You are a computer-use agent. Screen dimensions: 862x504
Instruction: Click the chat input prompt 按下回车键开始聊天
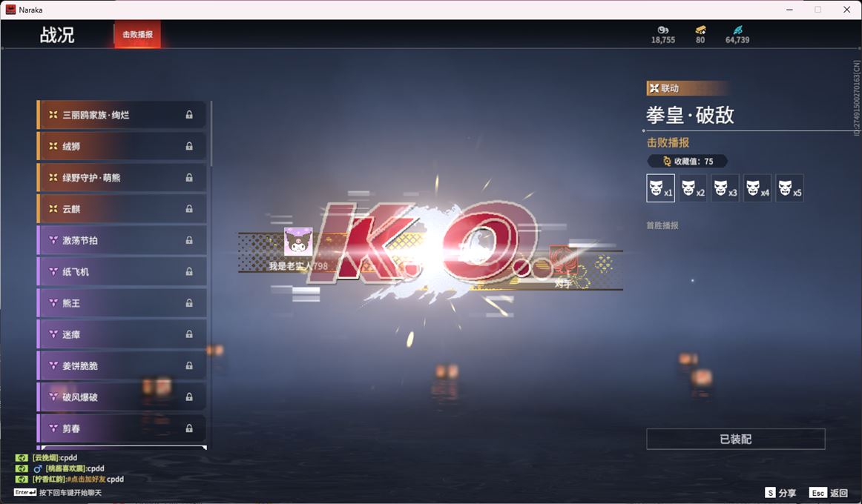pos(70,492)
